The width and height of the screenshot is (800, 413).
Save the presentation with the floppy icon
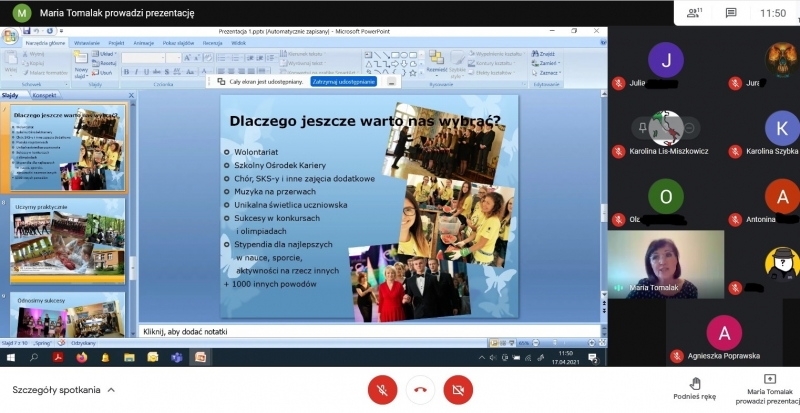(x=27, y=31)
